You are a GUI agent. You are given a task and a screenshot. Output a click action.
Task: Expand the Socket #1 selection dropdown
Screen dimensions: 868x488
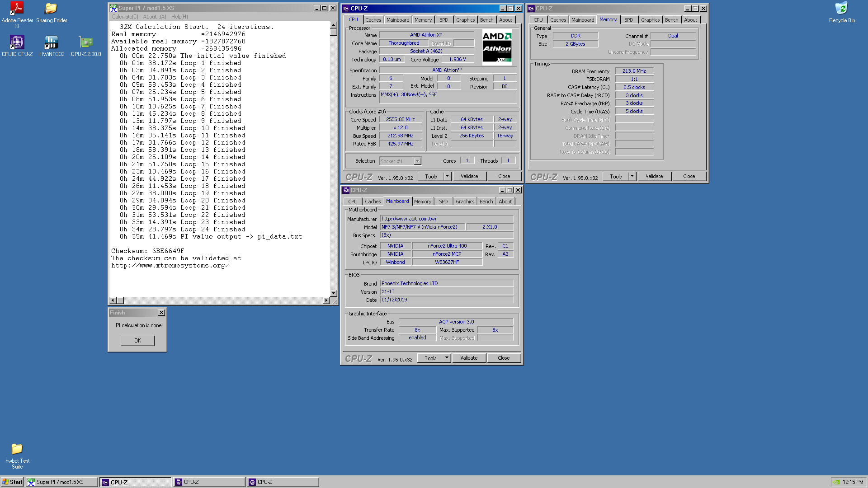coord(418,161)
